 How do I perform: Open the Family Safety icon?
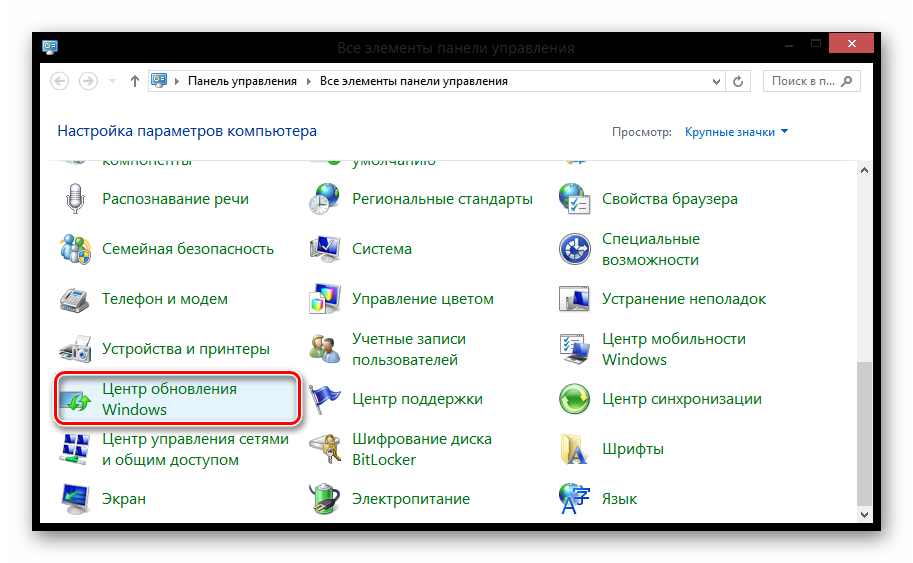click(76, 249)
